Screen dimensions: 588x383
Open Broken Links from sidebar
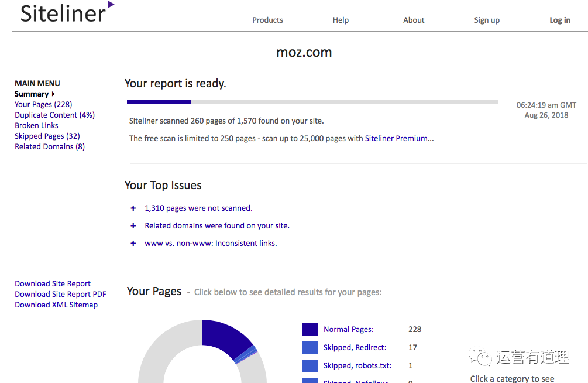click(x=36, y=125)
